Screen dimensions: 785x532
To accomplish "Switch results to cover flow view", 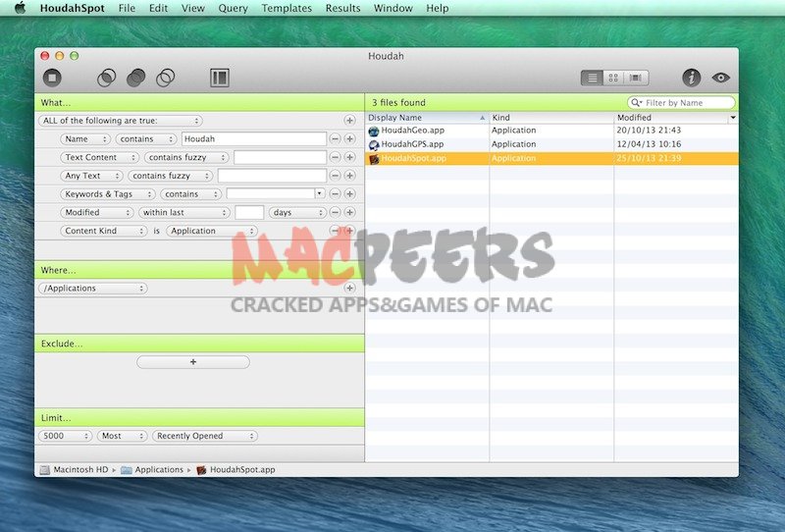I will click(x=636, y=78).
